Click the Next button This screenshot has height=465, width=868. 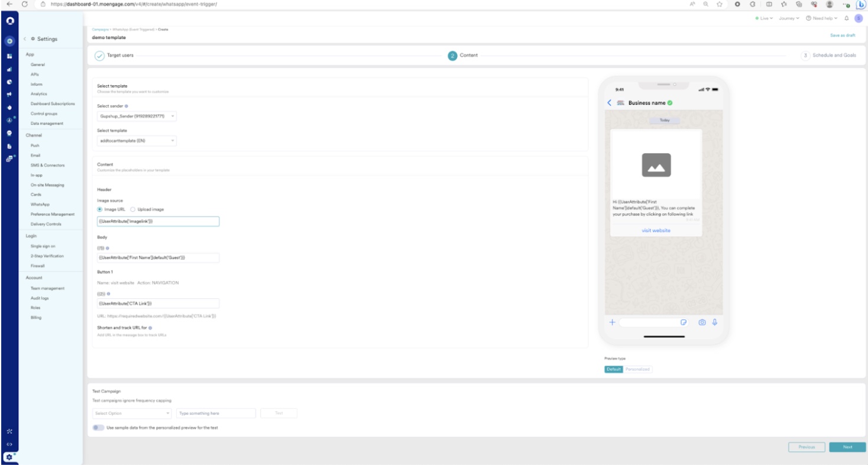click(x=847, y=447)
